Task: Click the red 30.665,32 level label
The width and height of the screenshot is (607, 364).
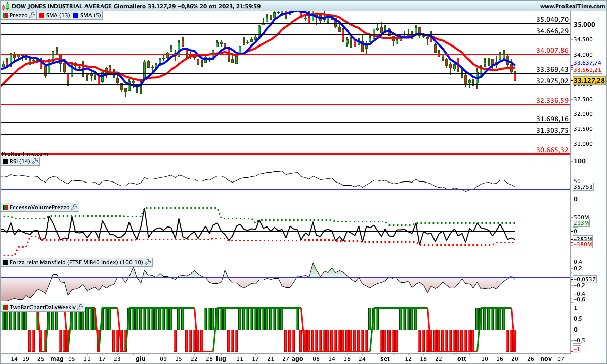Action: point(552,150)
